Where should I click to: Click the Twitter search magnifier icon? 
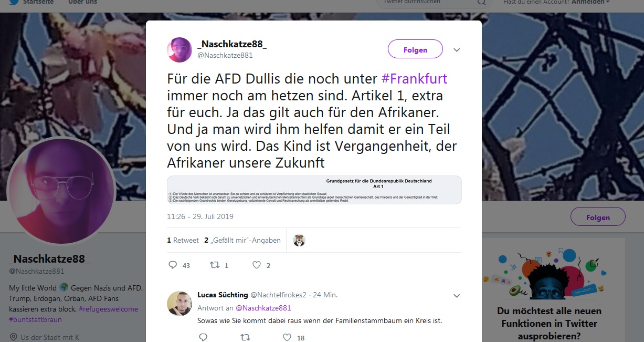pos(481,3)
